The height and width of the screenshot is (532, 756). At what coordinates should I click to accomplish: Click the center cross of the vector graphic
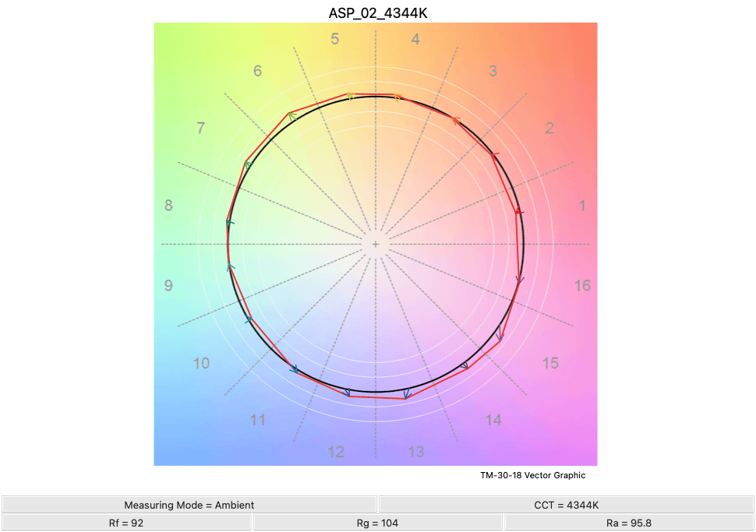376,245
